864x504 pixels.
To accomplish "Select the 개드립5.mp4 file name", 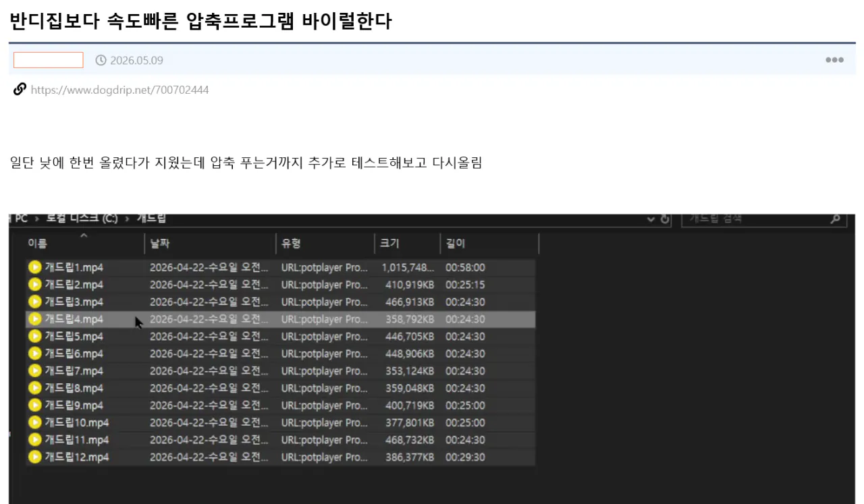I will (x=74, y=337).
